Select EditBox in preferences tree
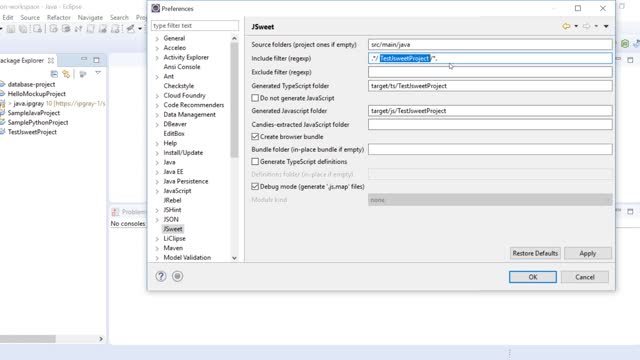The image size is (640, 360). [174, 133]
